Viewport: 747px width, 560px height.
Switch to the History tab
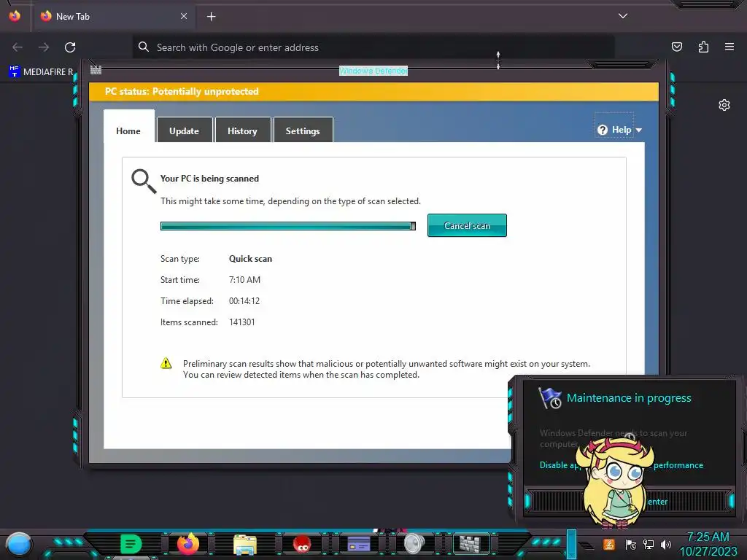click(x=242, y=131)
